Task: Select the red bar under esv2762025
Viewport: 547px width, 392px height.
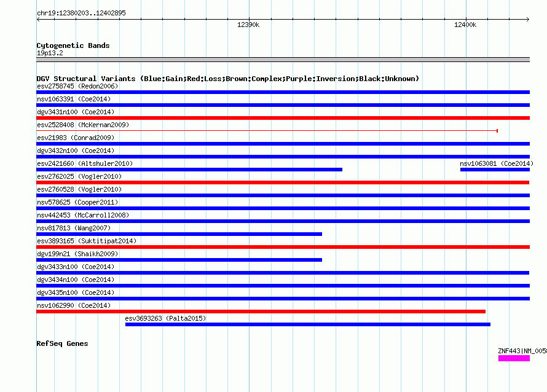Action: [283, 182]
